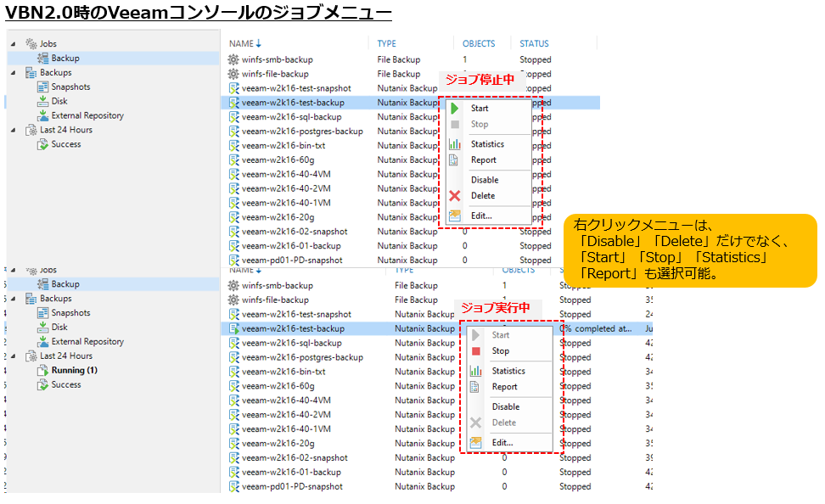Click the Running (1) icon in the lower tree

click(42, 371)
